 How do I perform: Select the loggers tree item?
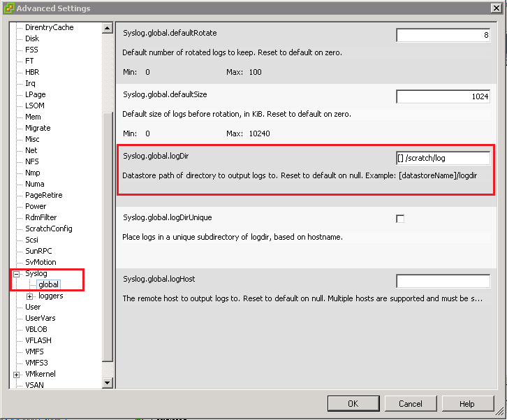(51, 296)
